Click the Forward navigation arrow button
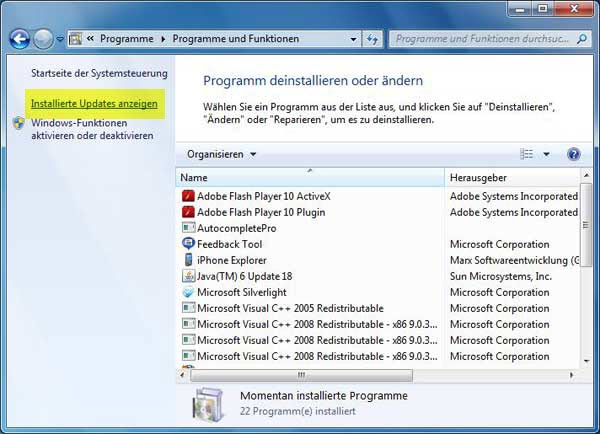This screenshot has width=600, height=434. [43, 40]
